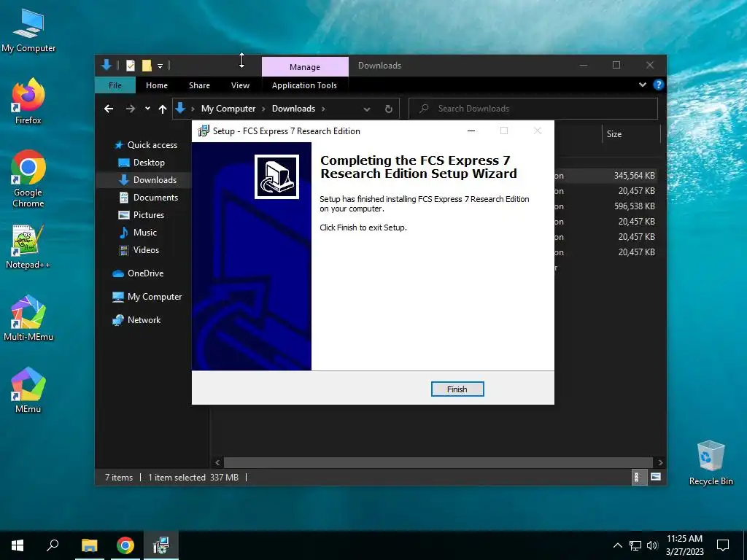Switch to large icons view layout
Viewport: 747px width, 560px height.
pos(656,477)
